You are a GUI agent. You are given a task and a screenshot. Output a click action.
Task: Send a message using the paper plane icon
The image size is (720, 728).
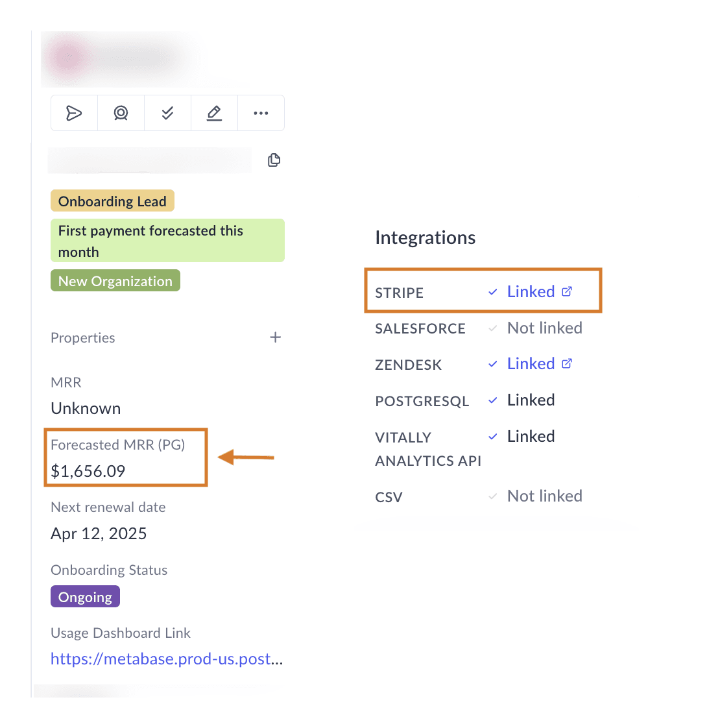pyautogui.click(x=73, y=112)
